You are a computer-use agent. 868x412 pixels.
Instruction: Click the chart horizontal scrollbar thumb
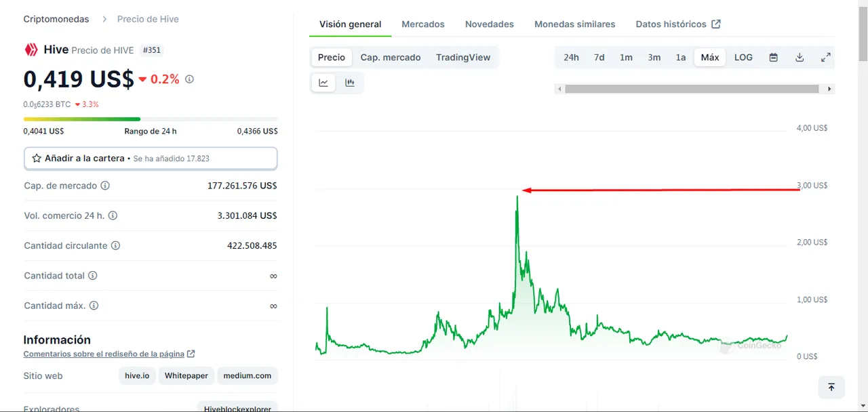692,89
